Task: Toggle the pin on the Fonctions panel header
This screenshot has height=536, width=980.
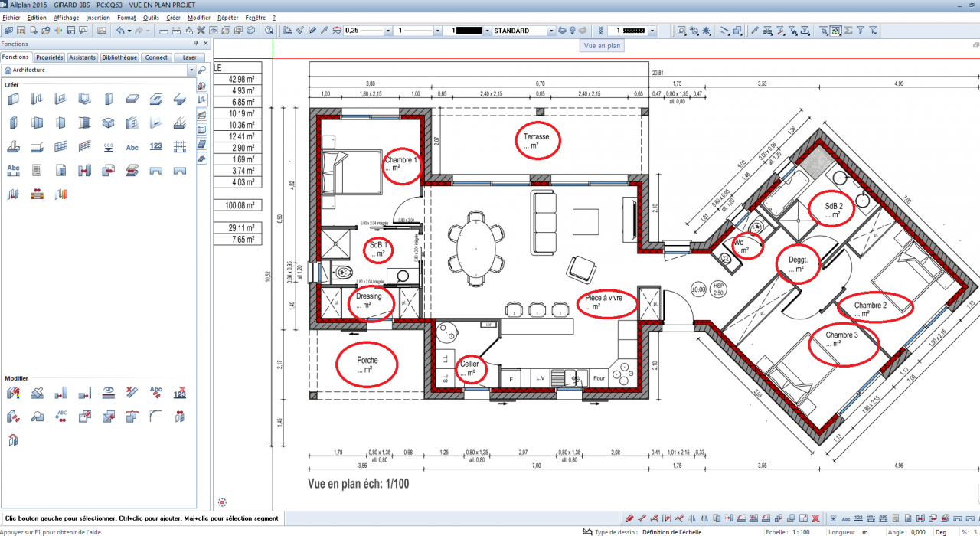Action: (x=194, y=44)
